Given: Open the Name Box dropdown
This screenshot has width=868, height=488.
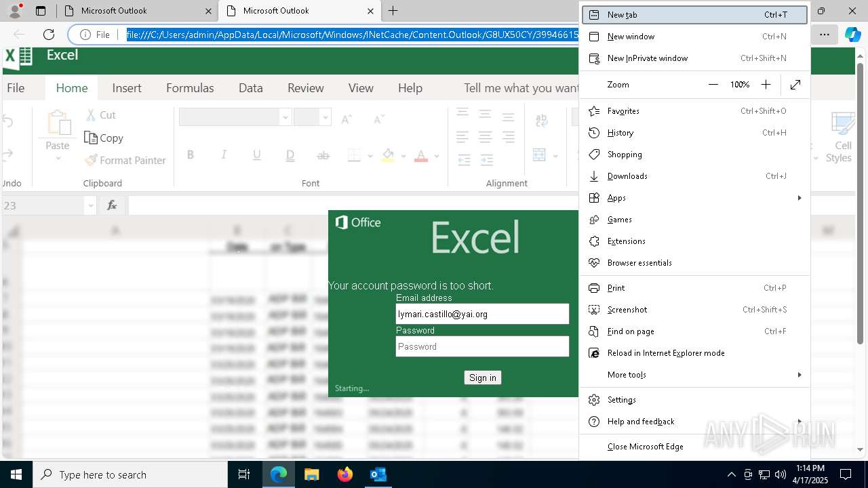Looking at the screenshot, I should 90,205.
